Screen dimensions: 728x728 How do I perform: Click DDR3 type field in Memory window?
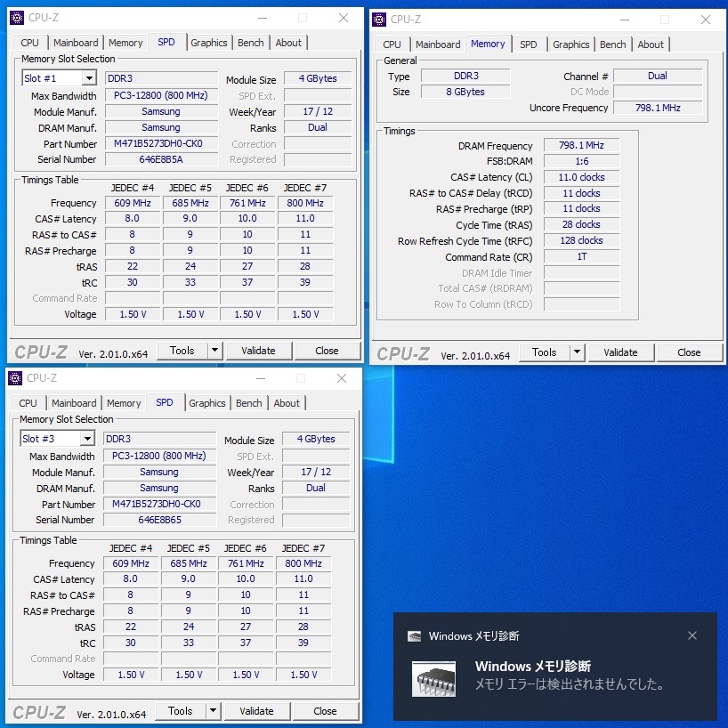click(465, 76)
